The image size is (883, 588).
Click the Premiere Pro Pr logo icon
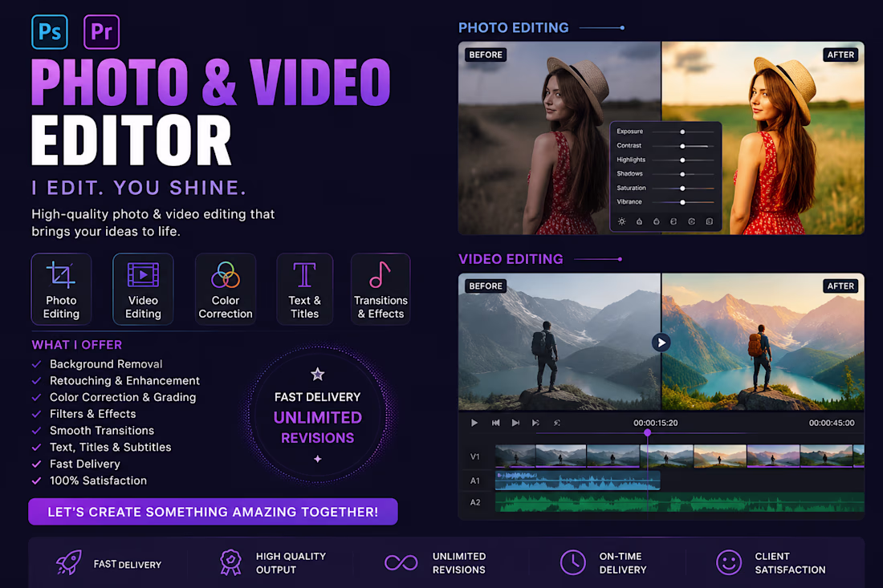pyautogui.click(x=101, y=32)
